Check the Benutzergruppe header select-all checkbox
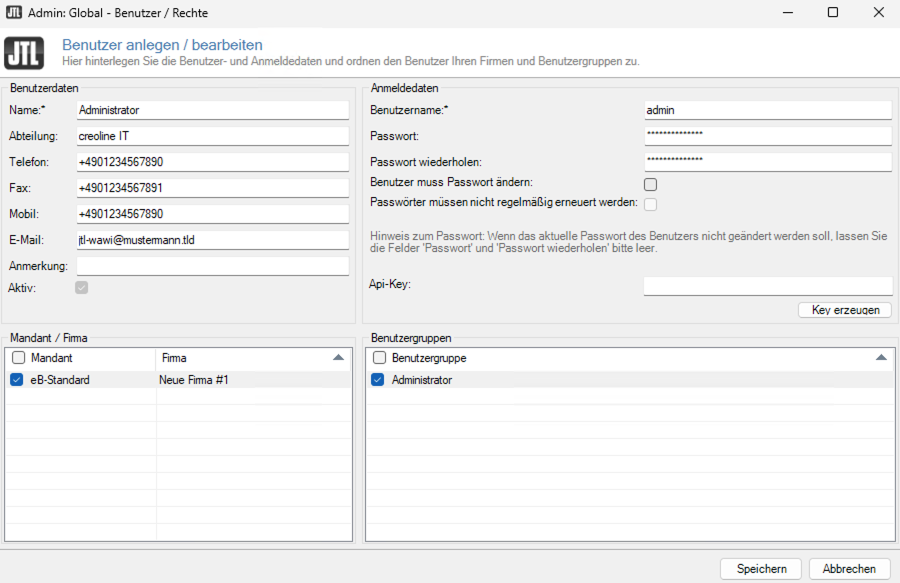 pyautogui.click(x=379, y=358)
